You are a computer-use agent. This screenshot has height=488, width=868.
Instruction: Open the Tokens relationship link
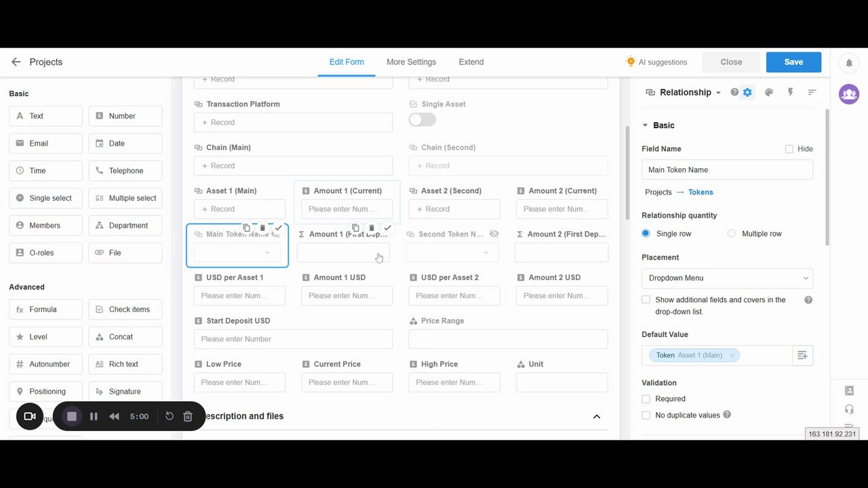pyautogui.click(x=701, y=192)
